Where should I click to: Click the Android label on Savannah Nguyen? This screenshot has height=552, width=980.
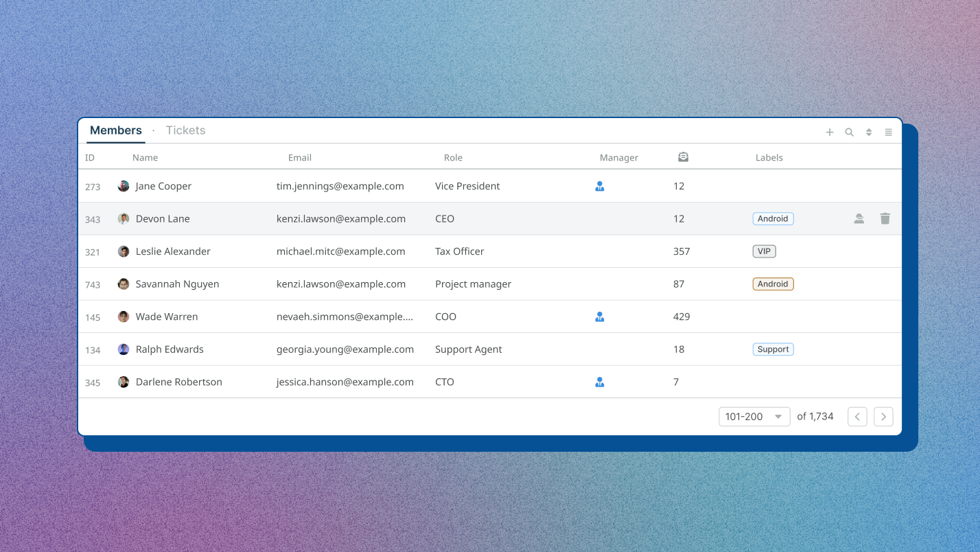(x=773, y=284)
